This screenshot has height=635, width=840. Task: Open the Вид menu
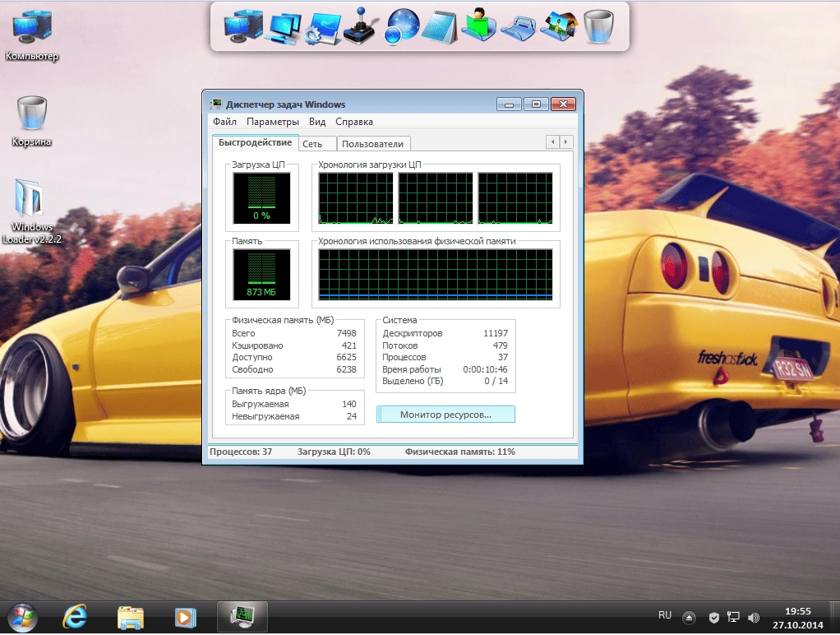coord(317,122)
